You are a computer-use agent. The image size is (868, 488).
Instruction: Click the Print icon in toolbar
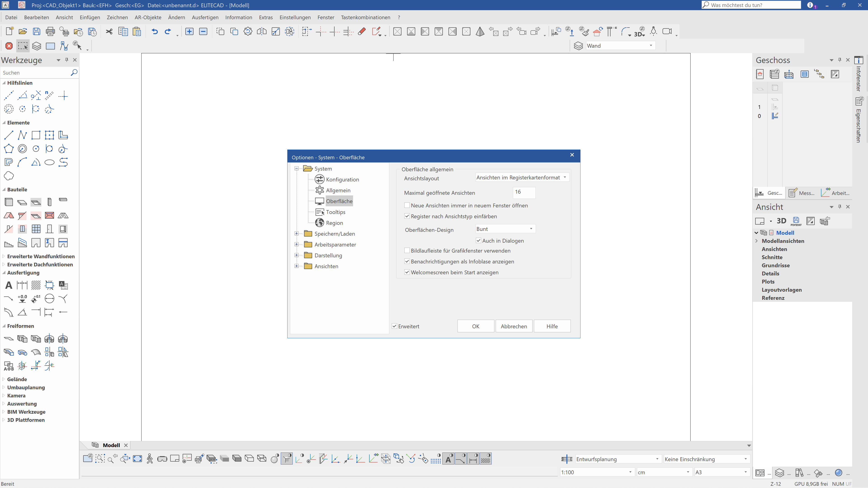(x=50, y=31)
